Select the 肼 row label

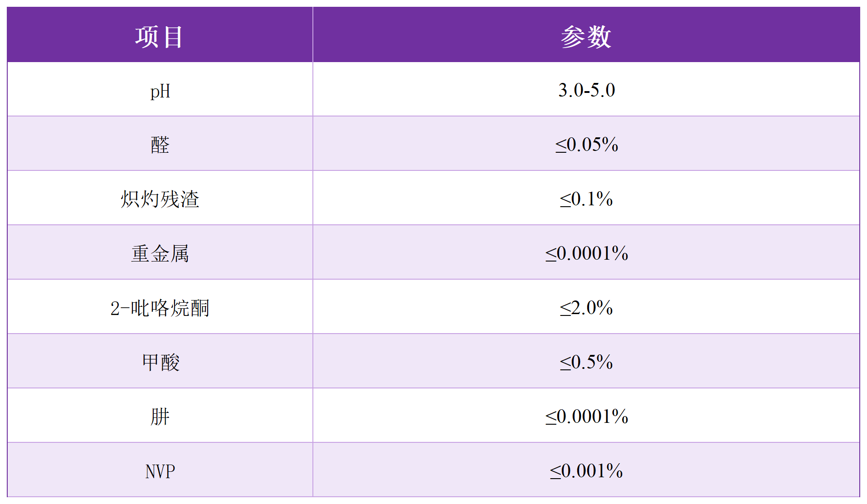click(x=160, y=417)
